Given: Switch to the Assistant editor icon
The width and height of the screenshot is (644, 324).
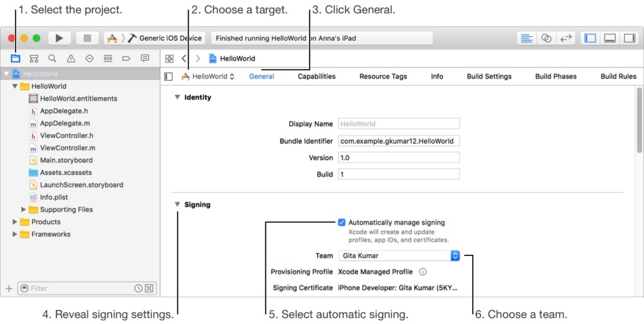Looking at the screenshot, I should pyautogui.click(x=546, y=38).
